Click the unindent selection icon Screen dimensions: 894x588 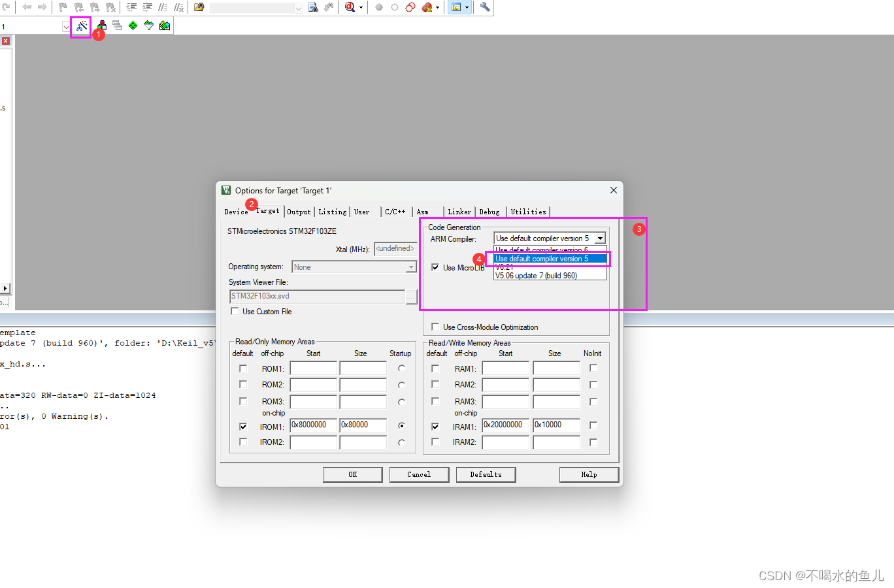[147, 7]
